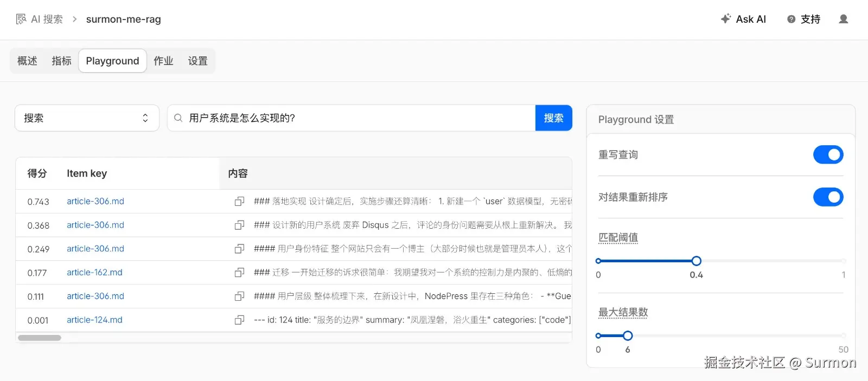This screenshot has width=868, height=381.
Task: Open the article-124.md item link
Action: 94,320
